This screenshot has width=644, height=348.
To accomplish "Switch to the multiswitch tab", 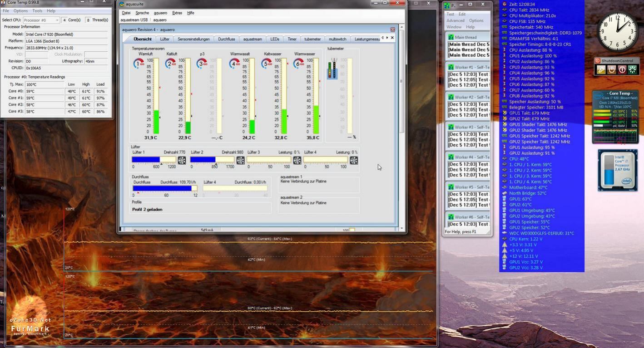I will click(337, 39).
